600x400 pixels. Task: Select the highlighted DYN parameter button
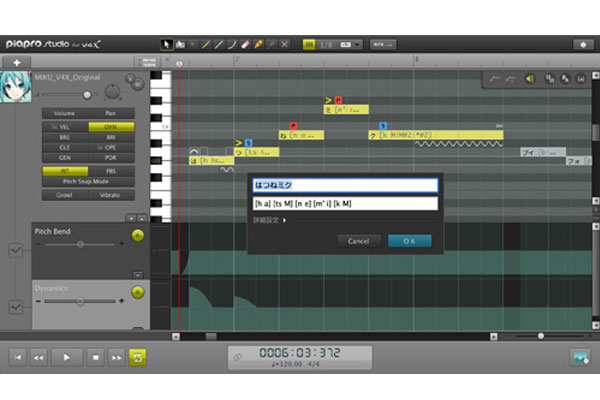pos(111,127)
